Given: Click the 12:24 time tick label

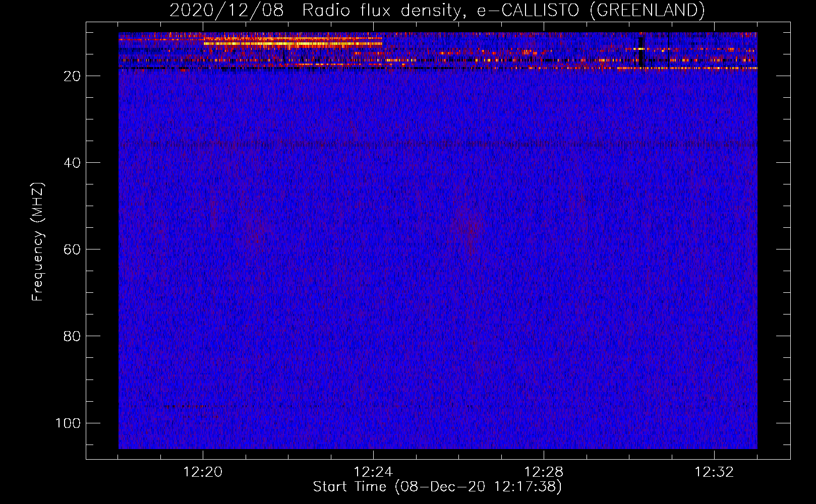Looking at the screenshot, I should pos(374,472).
